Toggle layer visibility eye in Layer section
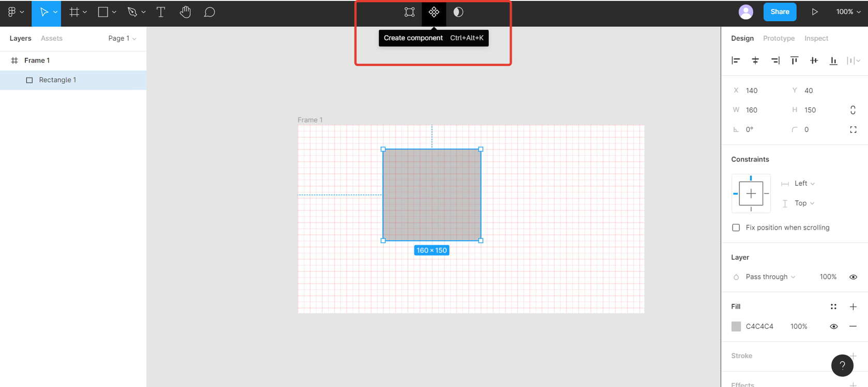Image resolution: width=868 pixels, height=387 pixels. (853, 277)
